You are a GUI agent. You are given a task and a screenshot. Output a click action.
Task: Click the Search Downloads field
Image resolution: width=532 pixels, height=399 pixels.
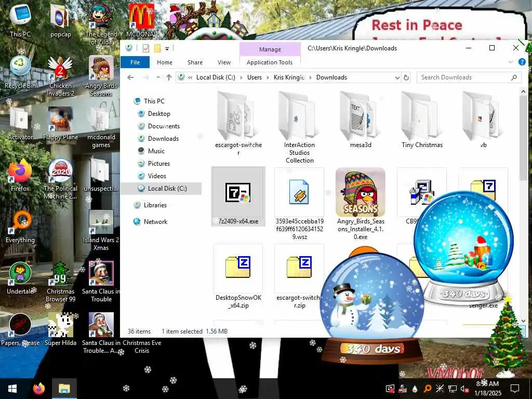point(469,77)
